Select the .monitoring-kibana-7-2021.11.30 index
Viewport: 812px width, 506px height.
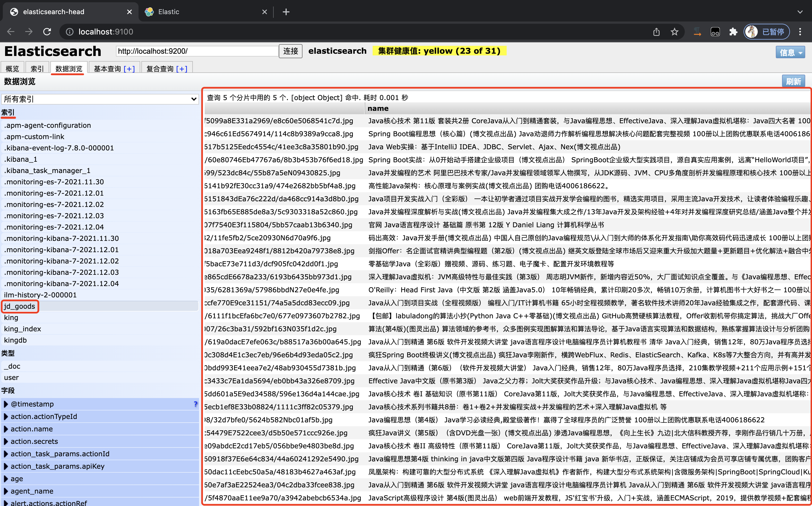coord(100,238)
